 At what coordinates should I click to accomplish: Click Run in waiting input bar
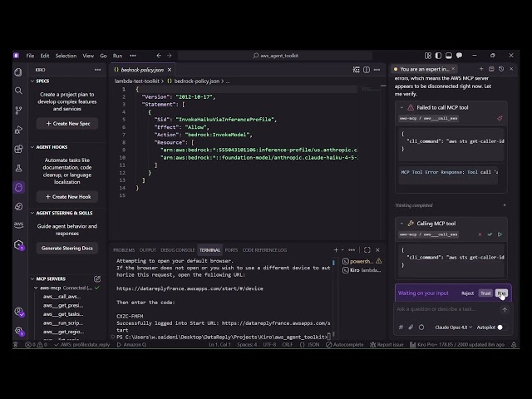click(501, 293)
